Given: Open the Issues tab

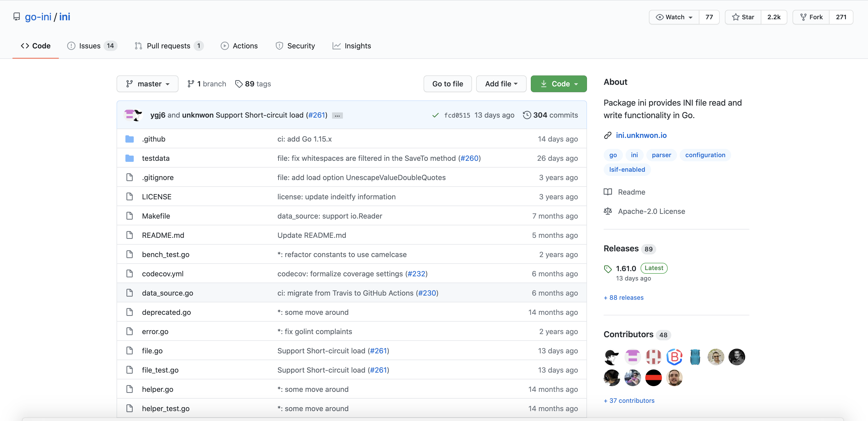Looking at the screenshot, I should [x=92, y=46].
